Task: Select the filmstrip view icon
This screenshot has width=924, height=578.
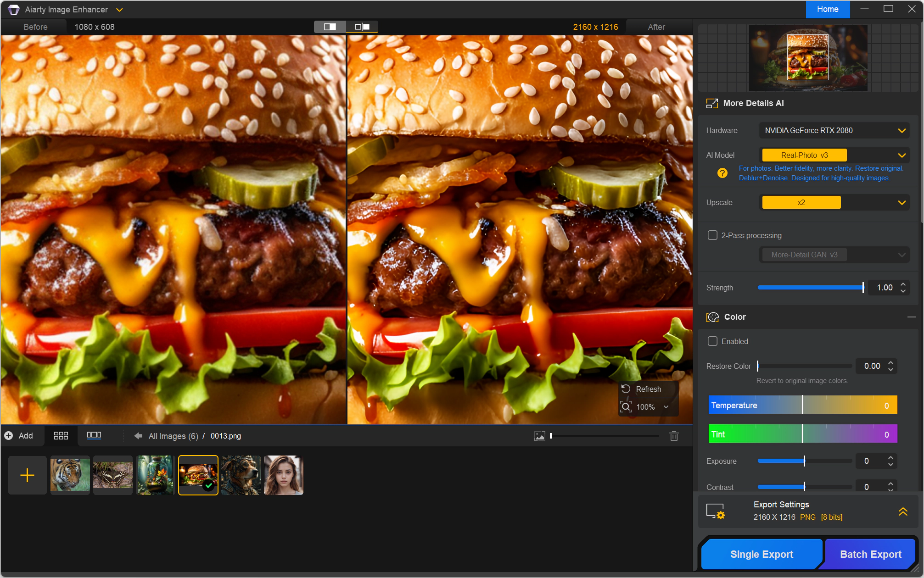Action: click(x=94, y=435)
